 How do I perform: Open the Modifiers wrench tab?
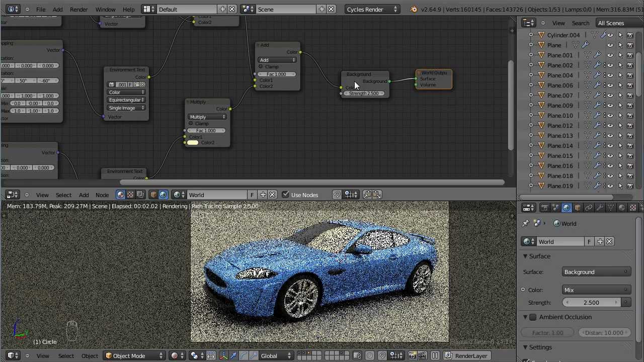pos(600,208)
